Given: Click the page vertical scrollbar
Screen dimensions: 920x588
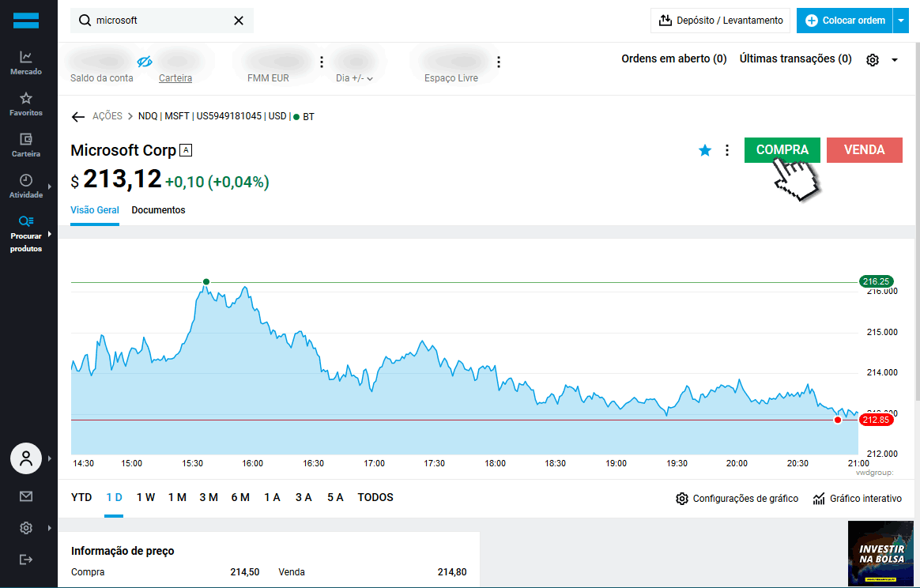Looking at the screenshot, I should (x=917, y=223).
